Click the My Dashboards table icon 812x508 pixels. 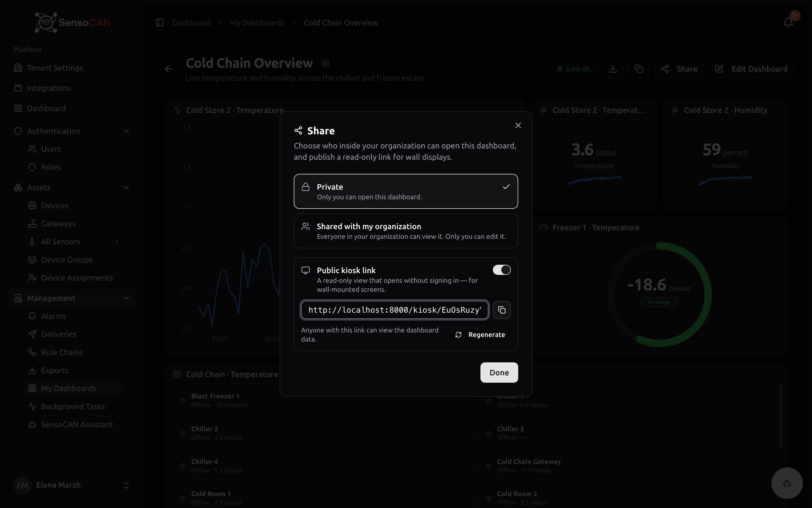[32, 388]
